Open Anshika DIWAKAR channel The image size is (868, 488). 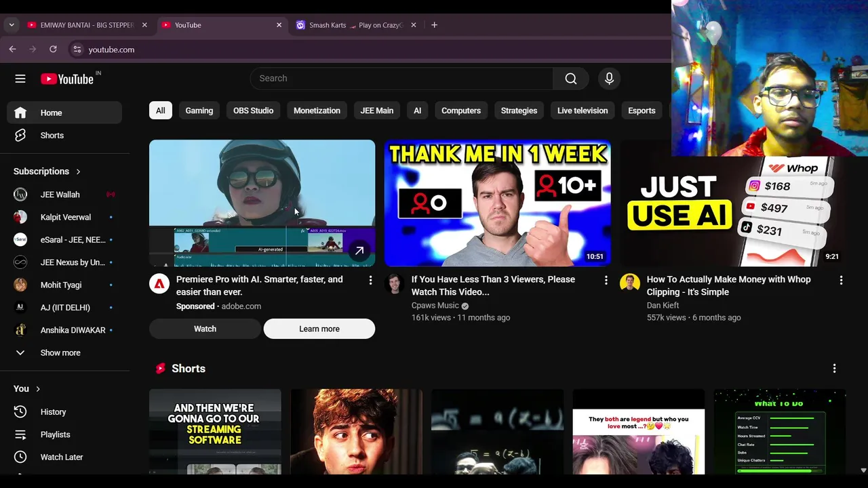point(64,330)
